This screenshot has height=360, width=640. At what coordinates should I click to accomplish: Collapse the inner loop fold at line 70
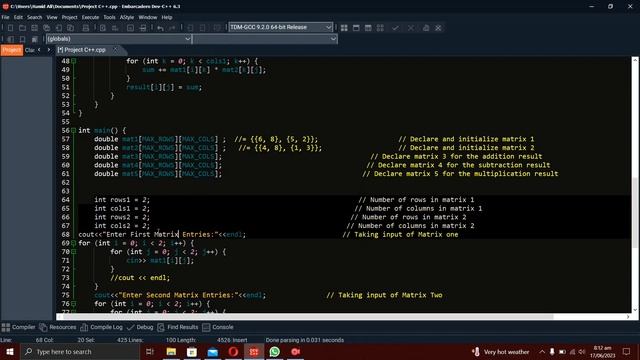tap(73, 251)
